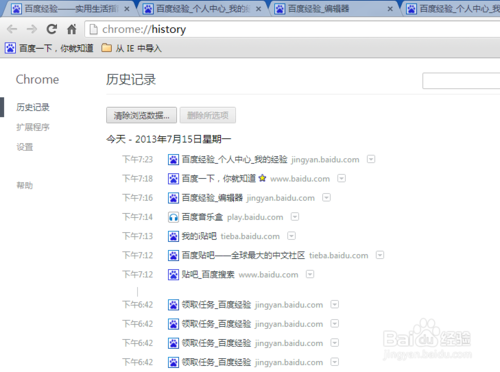Viewport: 500px width, 372px height.
Task: Open the 贴吧_百度搜索 history entry
Action: (x=208, y=274)
